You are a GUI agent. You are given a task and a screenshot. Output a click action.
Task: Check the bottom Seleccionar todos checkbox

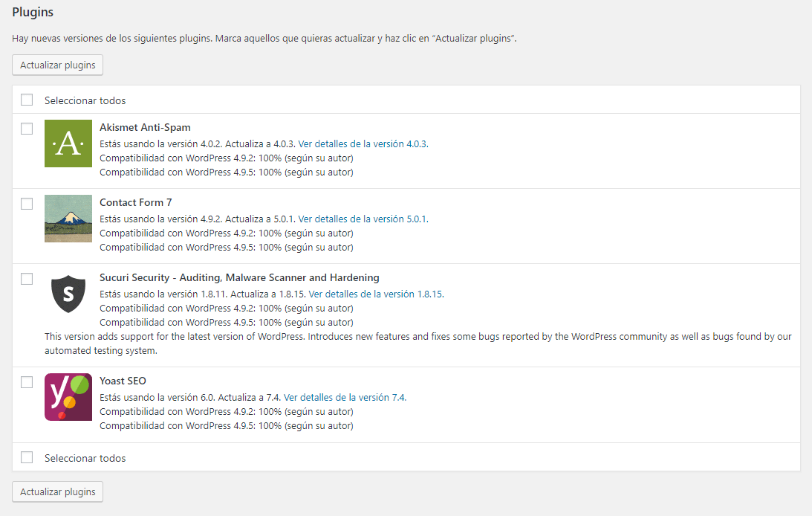27,457
